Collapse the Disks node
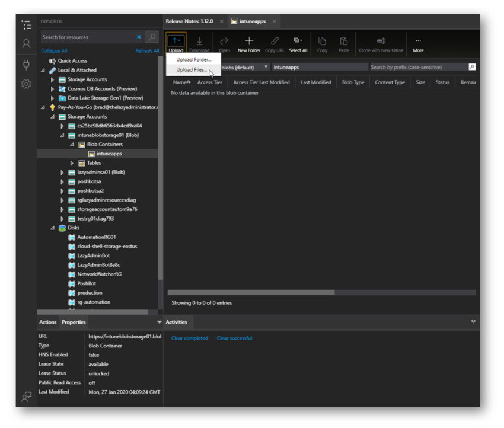 click(x=52, y=228)
